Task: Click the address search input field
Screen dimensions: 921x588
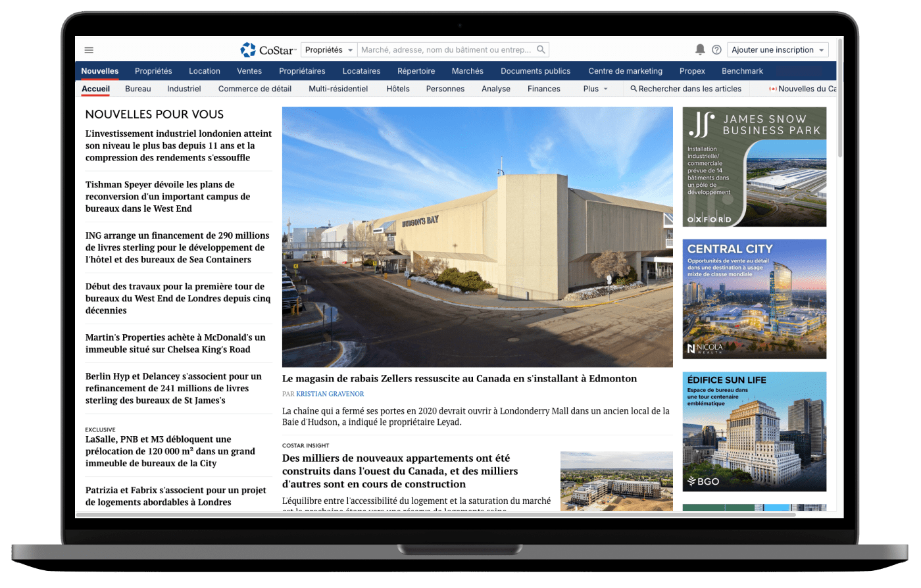Action: point(446,50)
